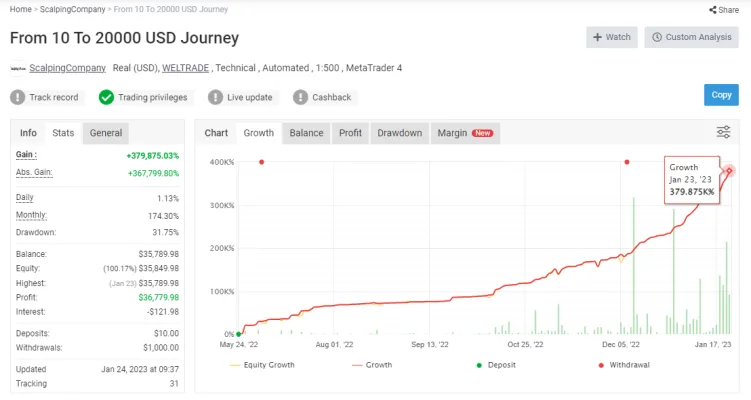Select the General info tab

coord(106,133)
